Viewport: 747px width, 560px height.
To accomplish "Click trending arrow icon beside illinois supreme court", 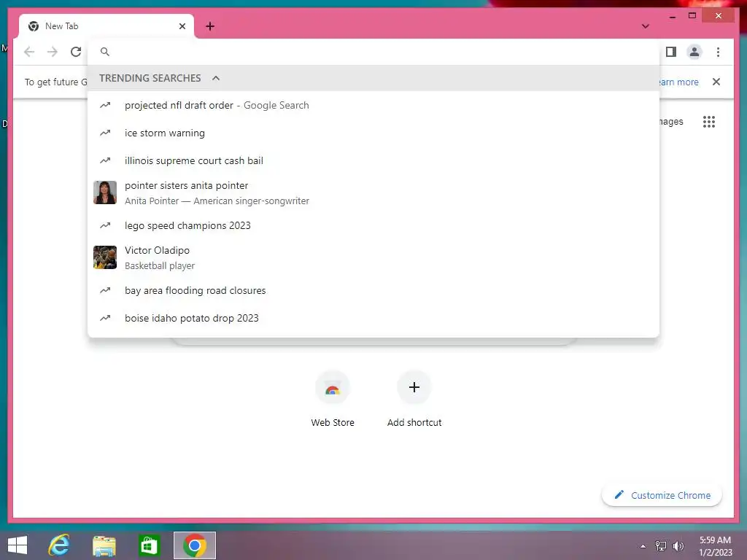I will pos(105,160).
